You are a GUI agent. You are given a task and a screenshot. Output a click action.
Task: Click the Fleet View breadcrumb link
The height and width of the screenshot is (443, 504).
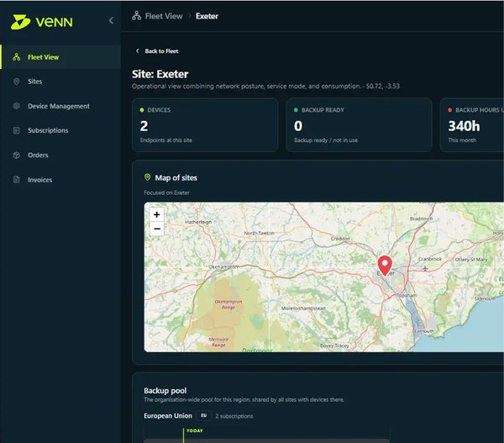click(x=164, y=16)
